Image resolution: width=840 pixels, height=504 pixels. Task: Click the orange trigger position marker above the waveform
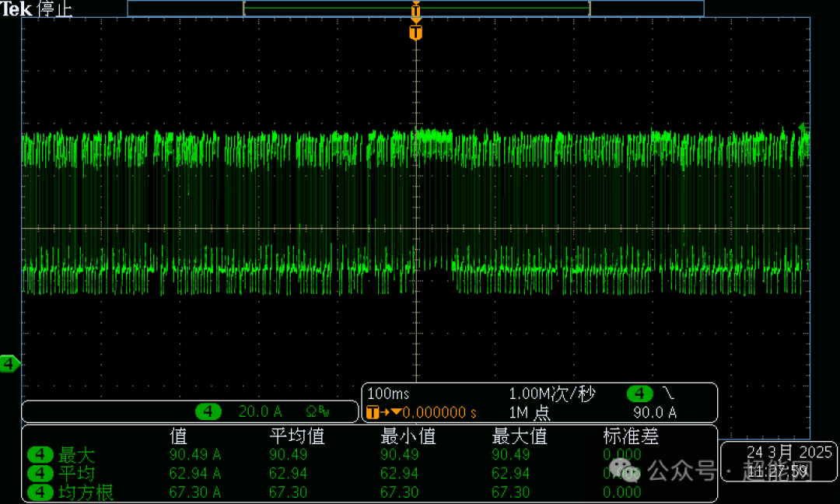point(415,33)
